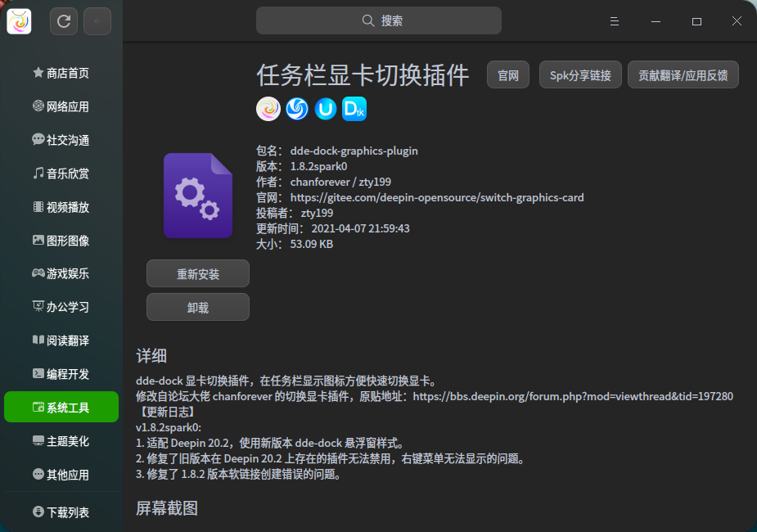Screen dimensions: 757x532
Task: Click 卸载 to uninstall the plugin
Action: click(198, 307)
